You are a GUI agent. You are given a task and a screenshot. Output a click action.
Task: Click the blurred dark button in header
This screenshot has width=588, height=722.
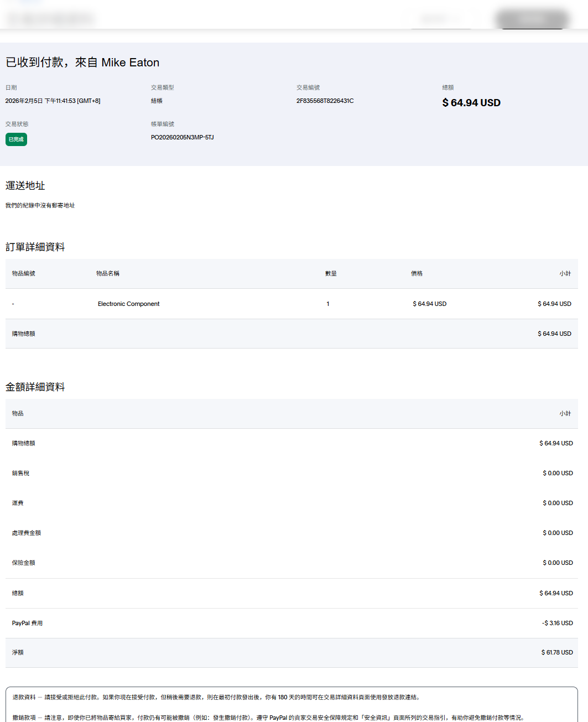coord(532,19)
